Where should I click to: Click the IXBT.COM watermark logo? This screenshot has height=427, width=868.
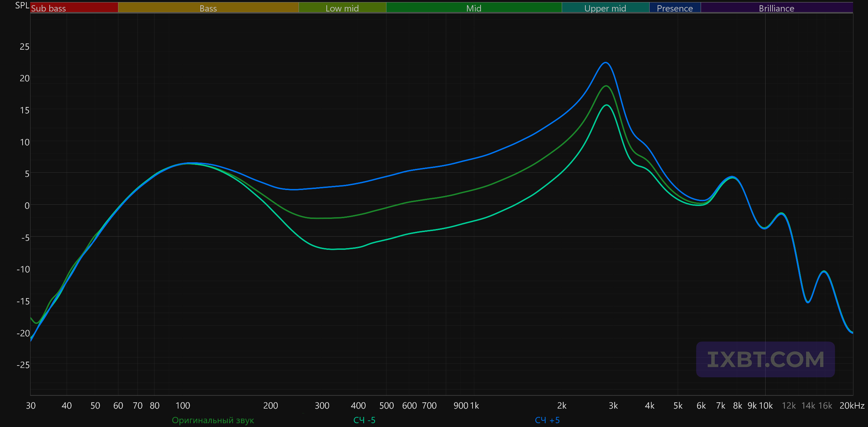click(x=765, y=359)
